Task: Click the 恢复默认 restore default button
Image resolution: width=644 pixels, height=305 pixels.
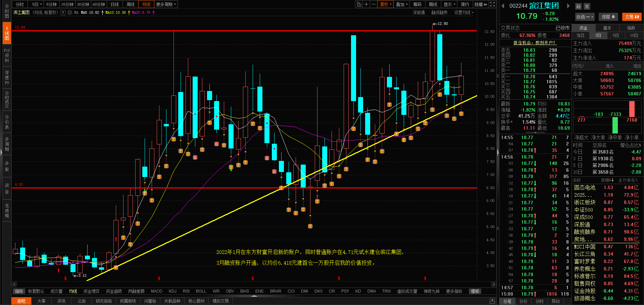Action: click(x=36, y=291)
